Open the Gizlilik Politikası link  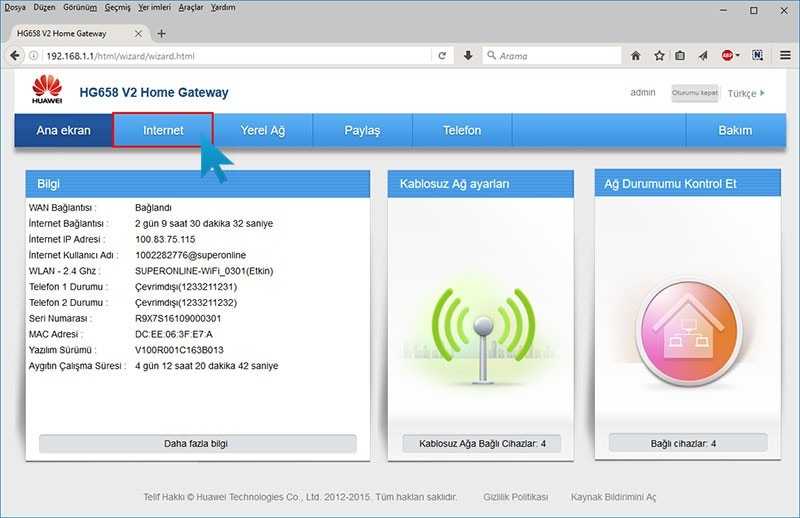[x=516, y=497]
